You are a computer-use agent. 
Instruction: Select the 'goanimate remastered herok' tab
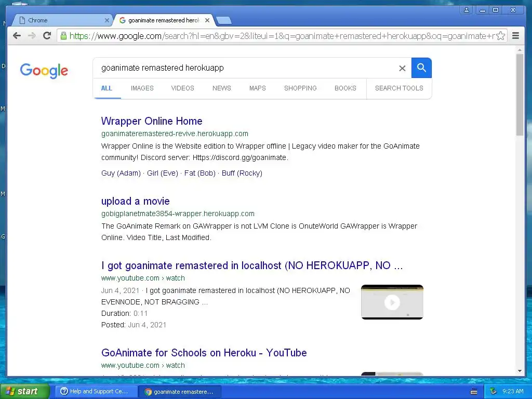click(x=164, y=20)
